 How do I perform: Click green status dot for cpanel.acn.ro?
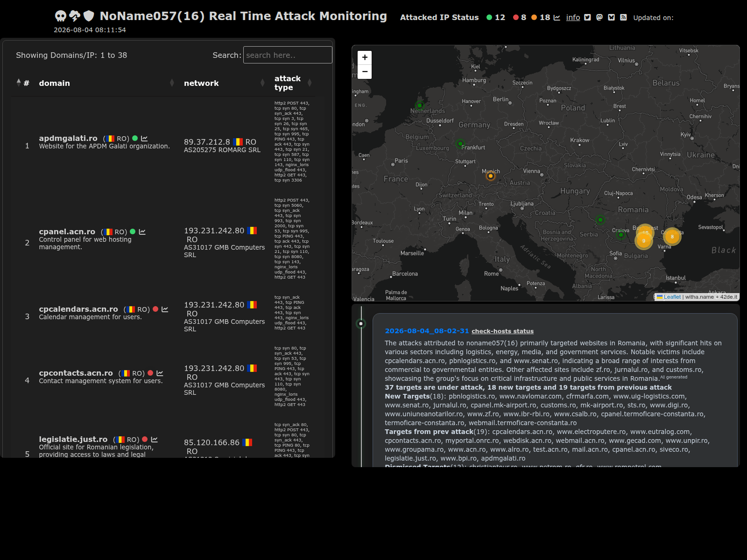click(x=133, y=231)
